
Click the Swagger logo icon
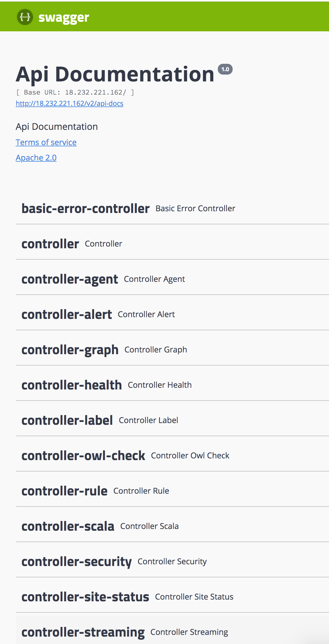[x=25, y=17]
